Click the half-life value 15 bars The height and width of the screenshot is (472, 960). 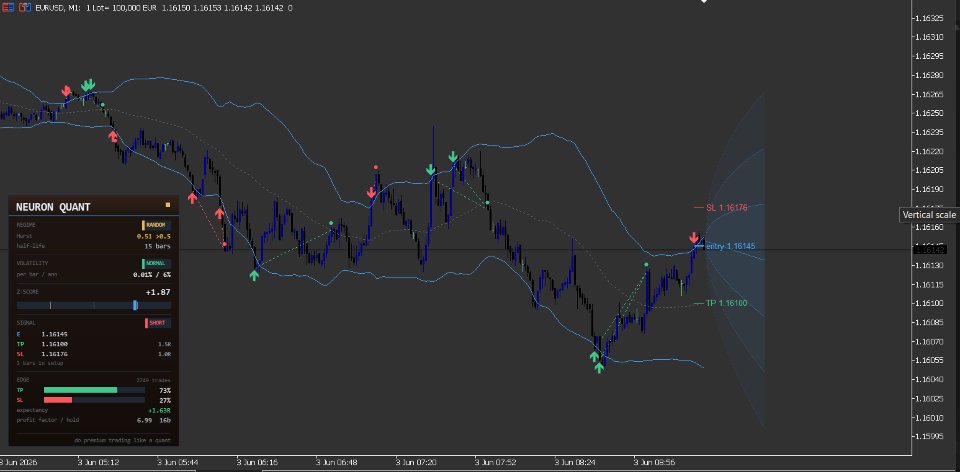157,246
